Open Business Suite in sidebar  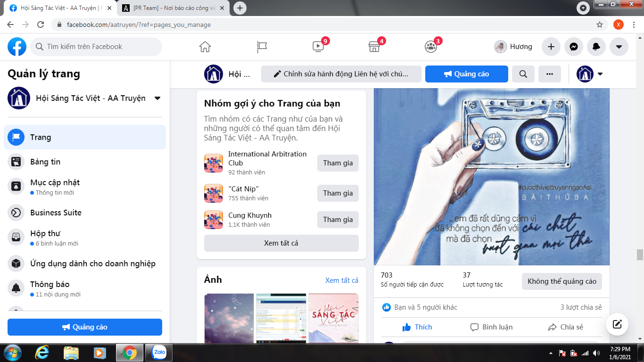pyautogui.click(x=85, y=213)
